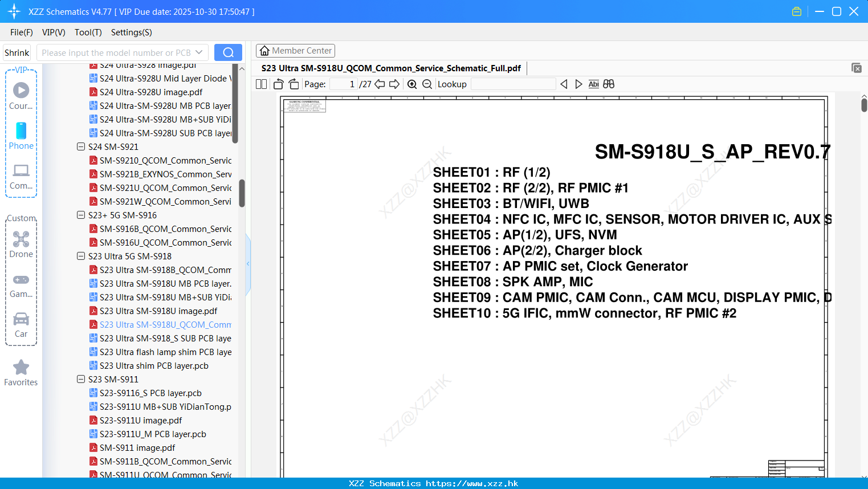868x489 pixels.
Task: Click the Lookup text field
Action: coord(514,84)
